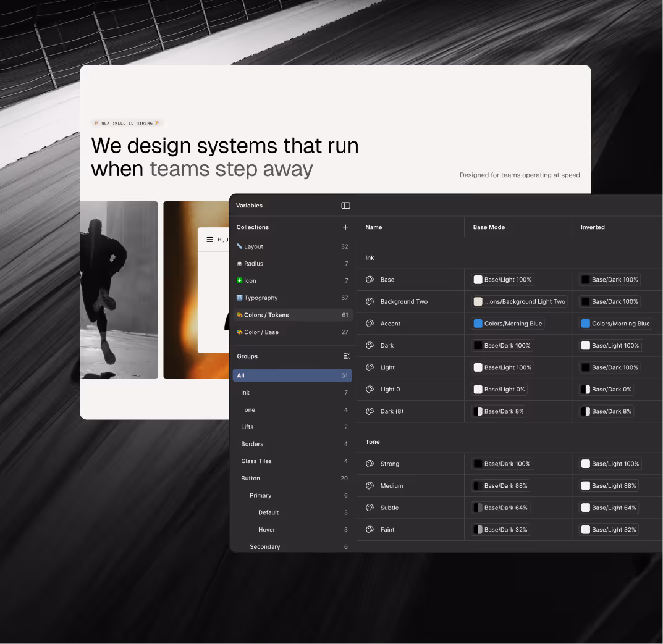The width and height of the screenshot is (663, 644).
Task: Select the Tone group in the sidebar
Action: pyautogui.click(x=248, y=409)
